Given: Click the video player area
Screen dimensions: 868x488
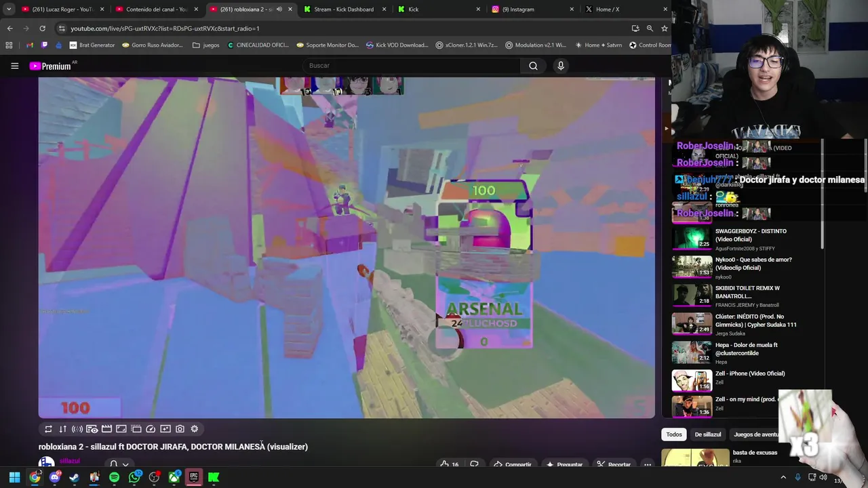Looking at the screenshot, I should (347, 247).
